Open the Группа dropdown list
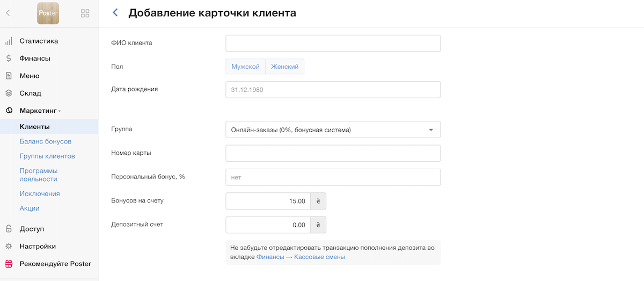 333,129
